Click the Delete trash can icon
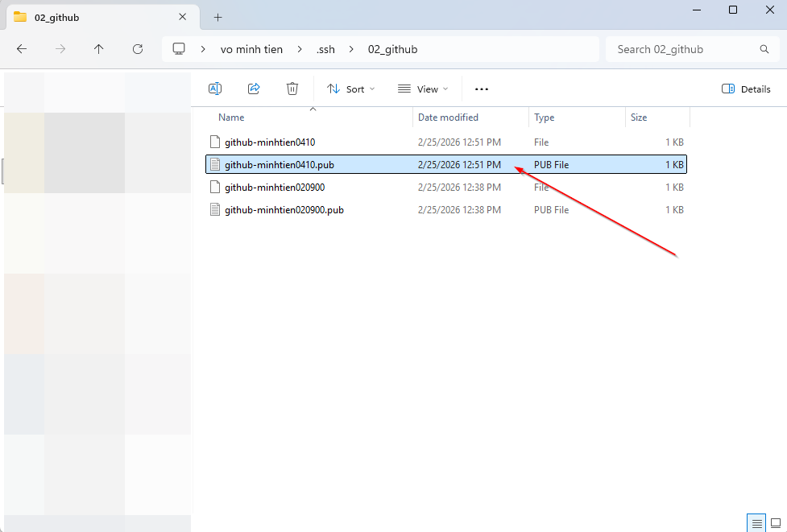 tap(292, 89)
